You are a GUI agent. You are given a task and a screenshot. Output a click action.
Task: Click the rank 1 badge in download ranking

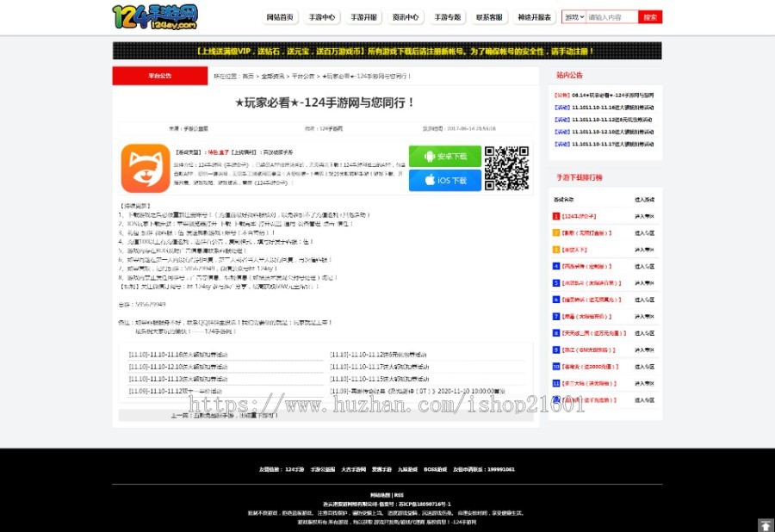tap(556, 216)
